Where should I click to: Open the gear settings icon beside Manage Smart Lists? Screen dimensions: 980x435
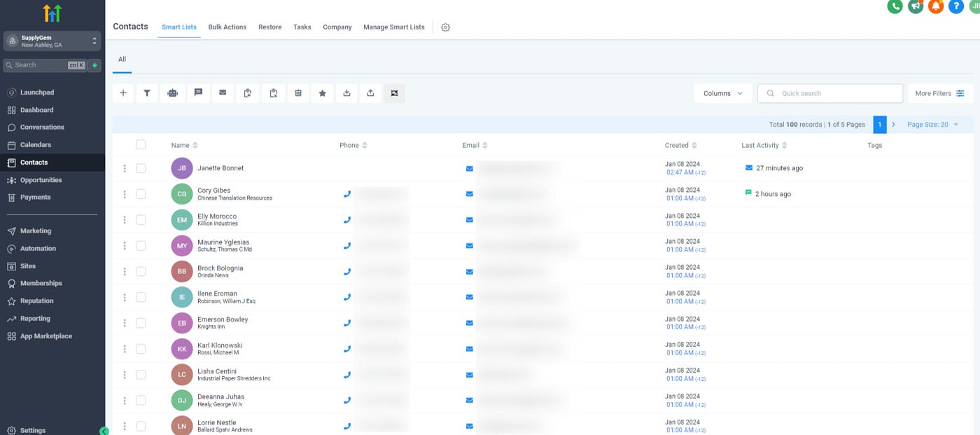point(445,27)
